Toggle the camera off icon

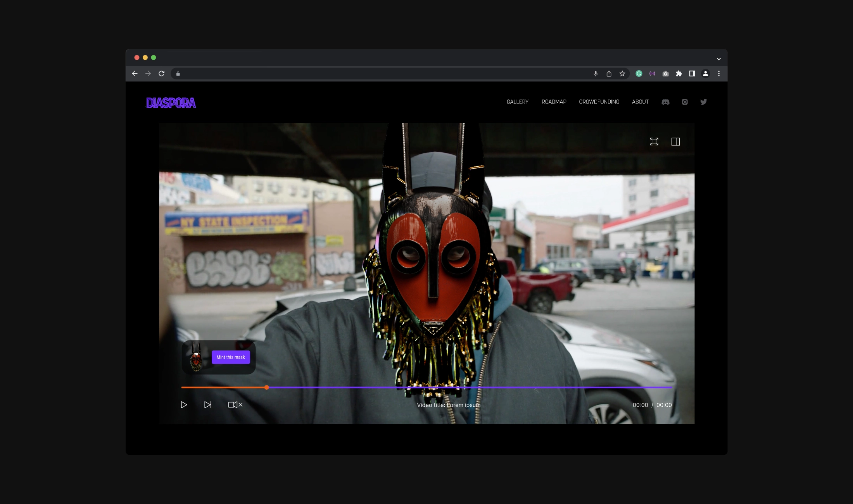point(235,405)
